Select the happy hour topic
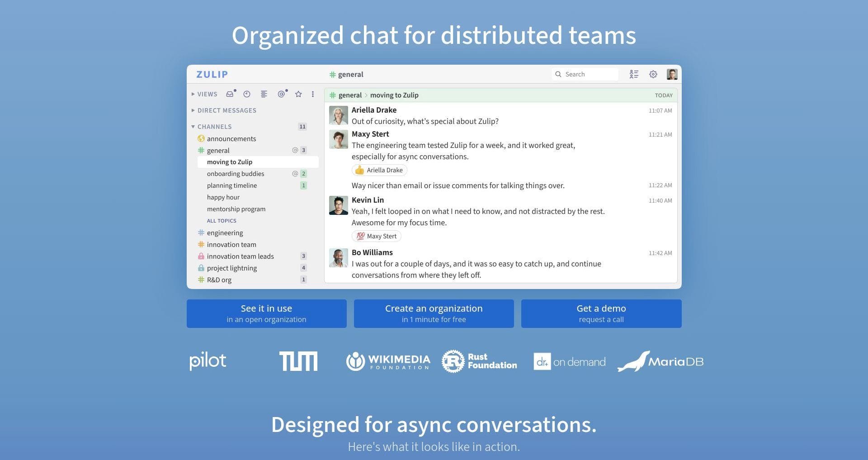This screenshot has width=868, height=460. 223,197
